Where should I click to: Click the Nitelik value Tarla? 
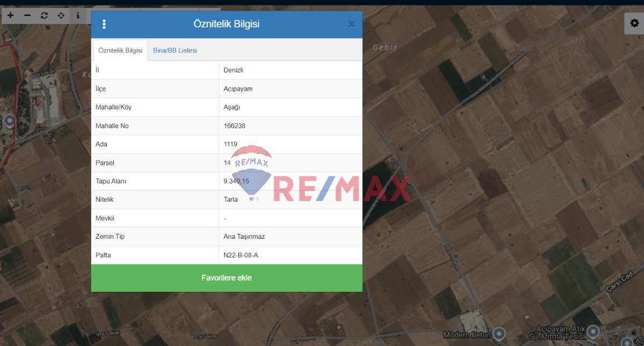231,200
